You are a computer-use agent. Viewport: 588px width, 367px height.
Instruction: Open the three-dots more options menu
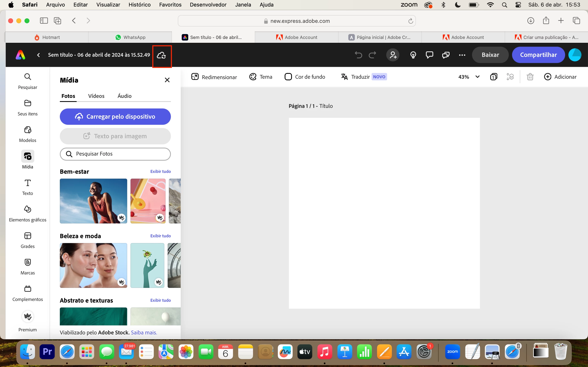462,55
